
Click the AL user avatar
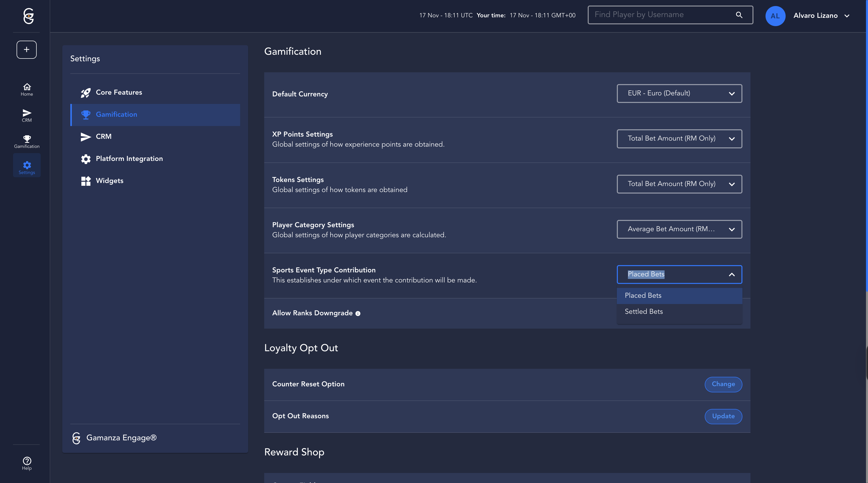[775, 16]
